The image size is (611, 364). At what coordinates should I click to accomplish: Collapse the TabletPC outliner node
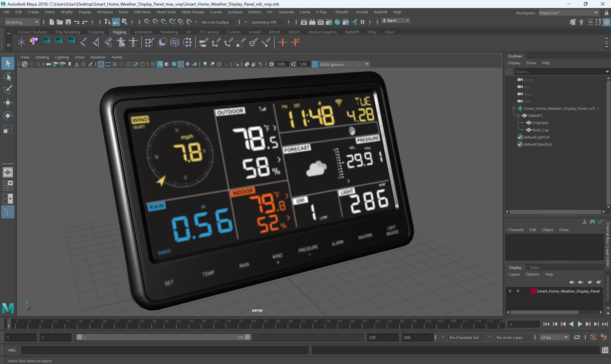click(518, 115)
